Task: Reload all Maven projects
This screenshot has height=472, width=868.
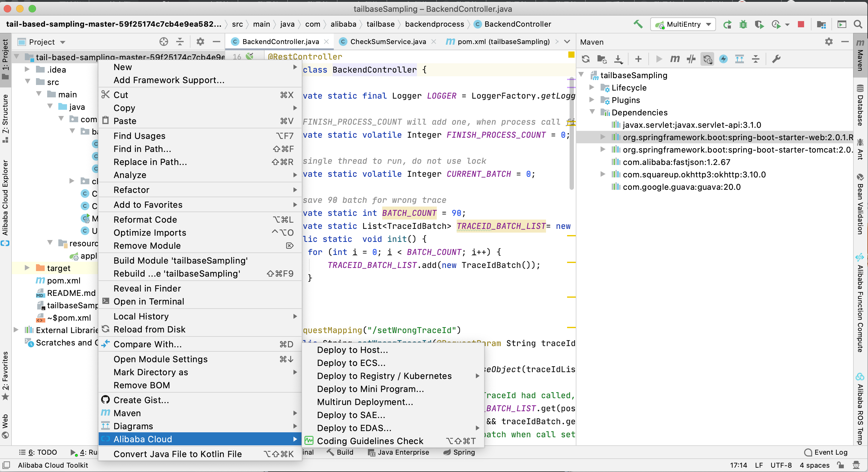Action: click(x=586, y=59)
